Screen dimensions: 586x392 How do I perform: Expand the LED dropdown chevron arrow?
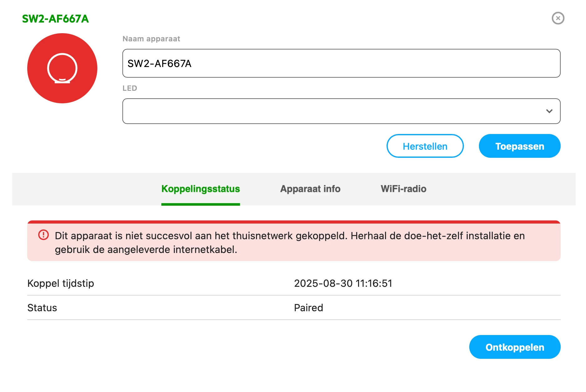coord(549,111)
